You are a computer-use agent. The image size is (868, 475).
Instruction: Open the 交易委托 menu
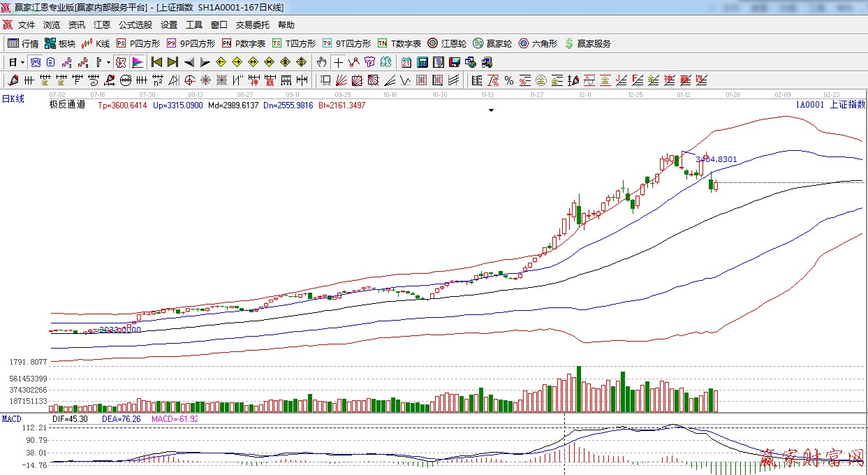click(x=252, y=24)
